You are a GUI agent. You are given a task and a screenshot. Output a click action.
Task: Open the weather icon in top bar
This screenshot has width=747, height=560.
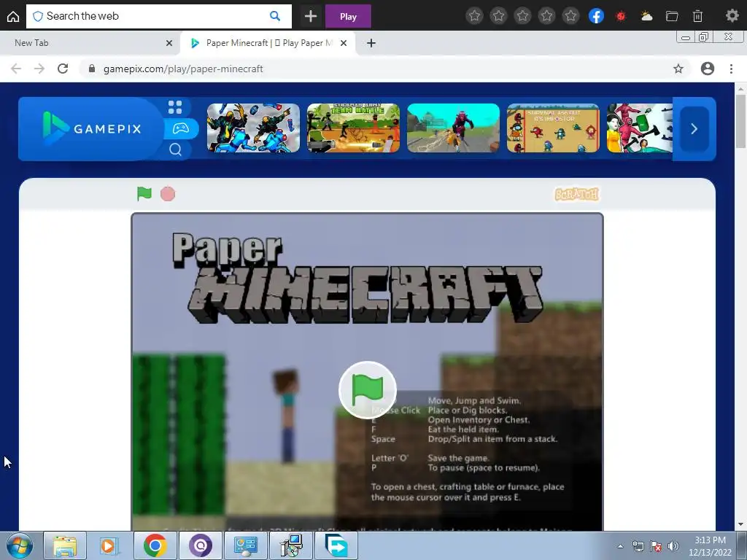coord(646,16)
